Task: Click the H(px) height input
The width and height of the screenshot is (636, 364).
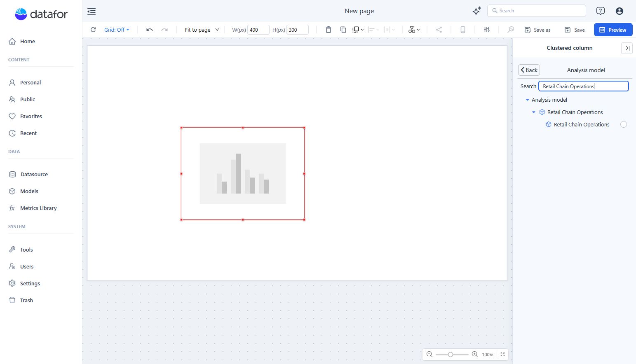Action: tap(298, 30)
